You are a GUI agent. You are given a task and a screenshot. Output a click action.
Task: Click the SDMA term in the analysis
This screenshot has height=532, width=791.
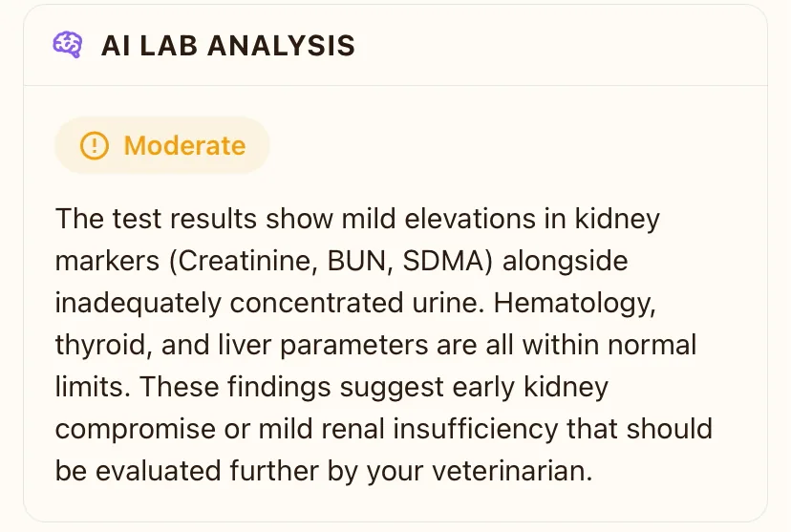coord(443,261)
